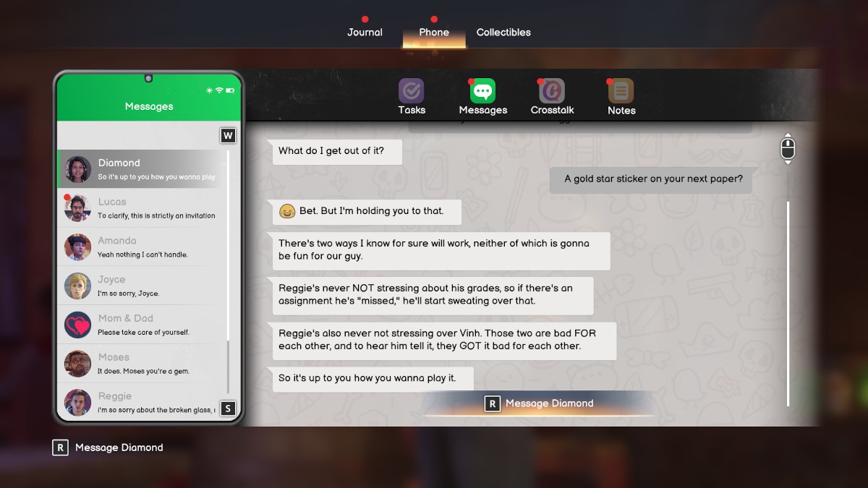Open Reggie's broken glass conversation
The image size is (868, 488).
click(145, 403)
